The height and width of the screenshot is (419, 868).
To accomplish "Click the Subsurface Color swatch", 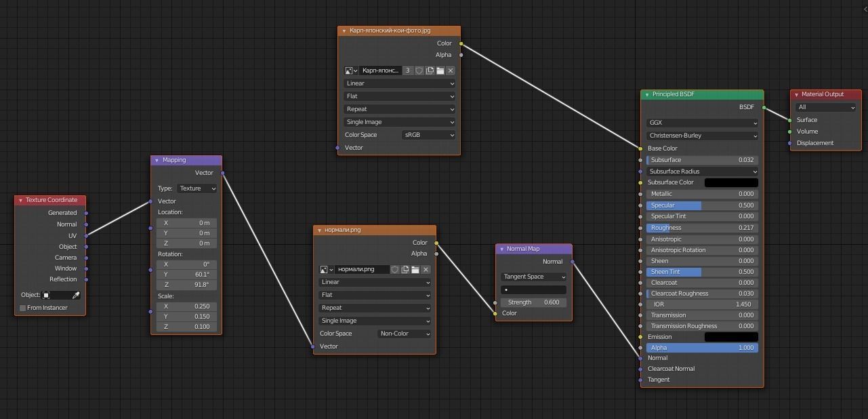I will pyautogui.click(x=731, y=182).
